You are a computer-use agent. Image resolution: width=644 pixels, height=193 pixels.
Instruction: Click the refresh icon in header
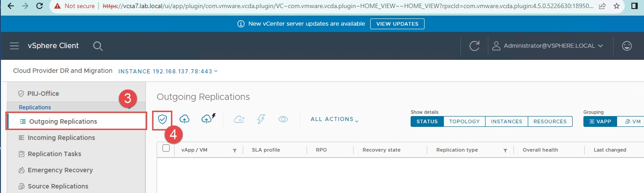click(x=474, y=46)
